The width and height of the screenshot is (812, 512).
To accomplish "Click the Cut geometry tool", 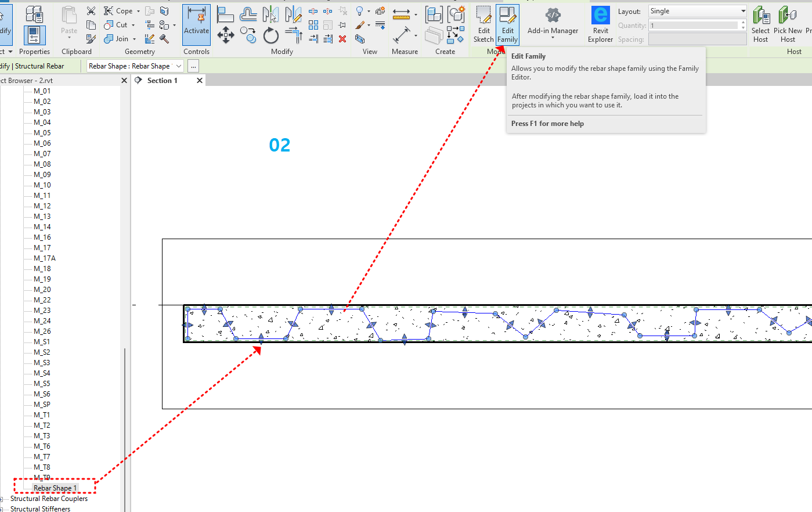I will (116, 25).
